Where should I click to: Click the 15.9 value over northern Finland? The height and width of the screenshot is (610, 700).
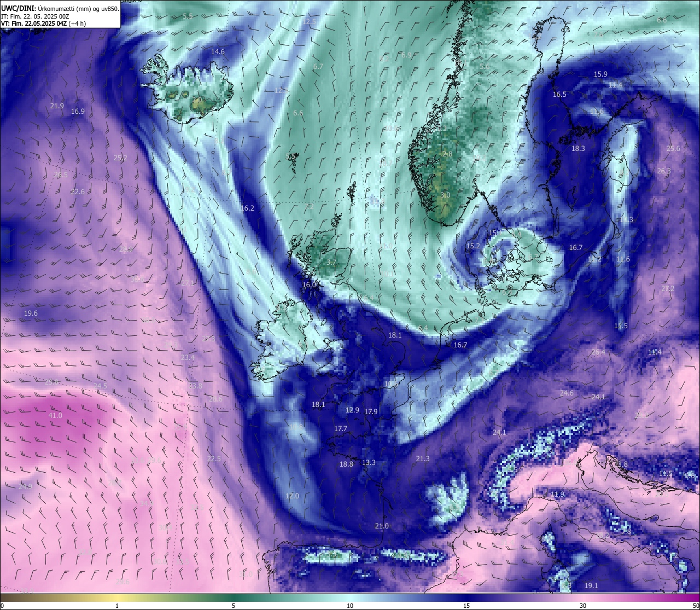600,74
